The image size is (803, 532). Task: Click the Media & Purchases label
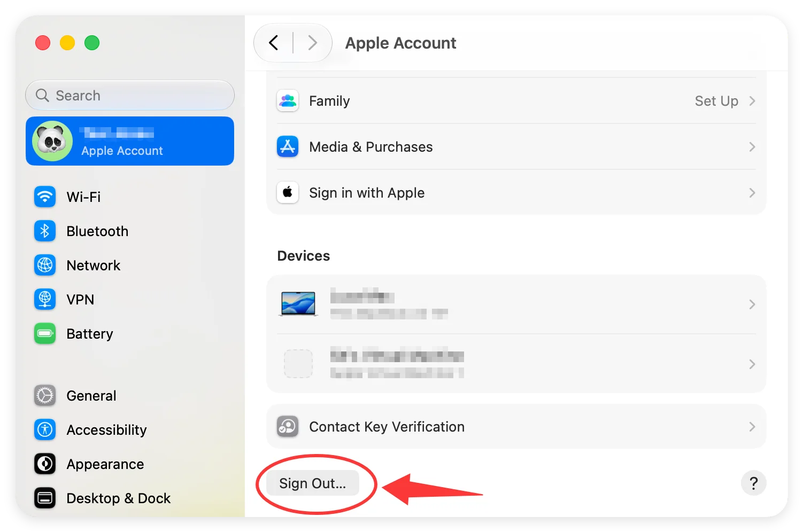click(x=371, y=147)
